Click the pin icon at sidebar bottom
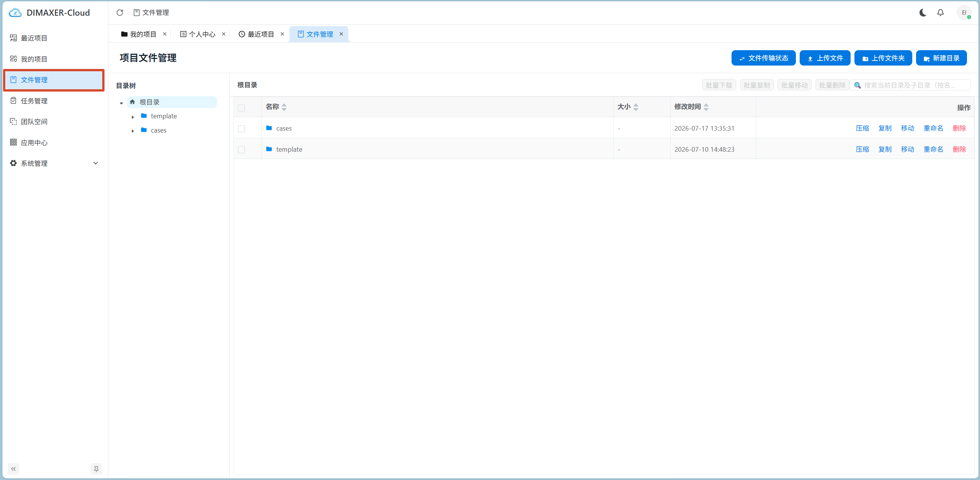 (x=96, y=469)
